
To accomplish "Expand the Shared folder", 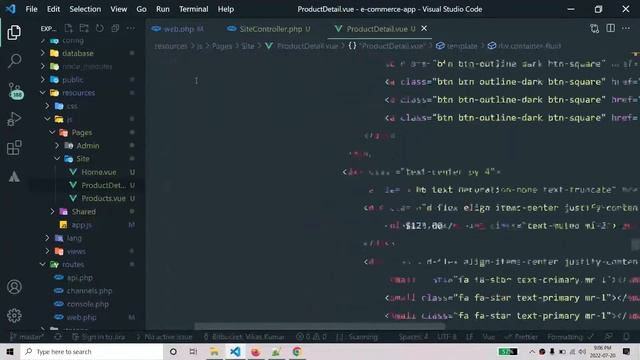I will pyautogui.click(x=84, y=211).
